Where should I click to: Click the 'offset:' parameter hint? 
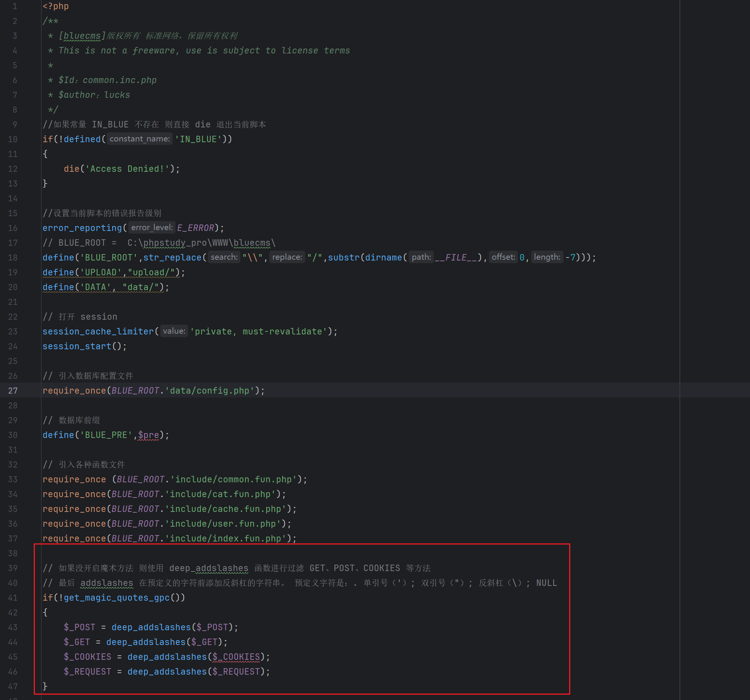[503, 257]
